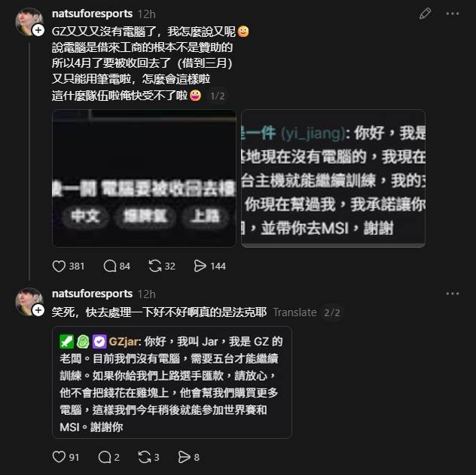Open the blurred stream screenshot image
476x475 pixels.
point(144,178)
